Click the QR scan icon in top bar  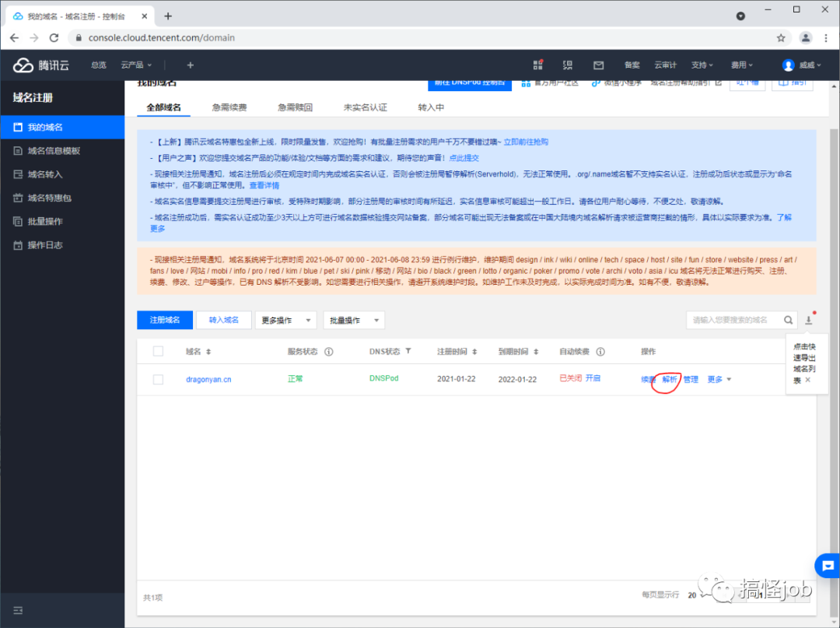click(x=568, y=65)
